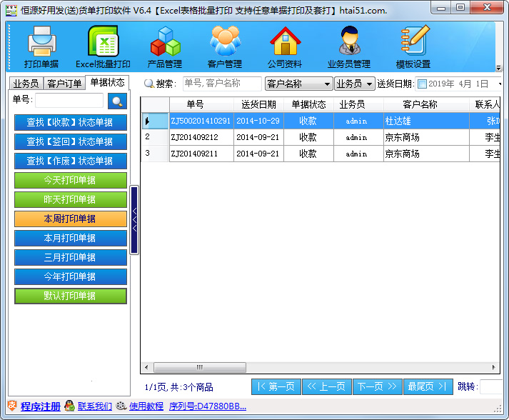Open the 业务员 filter dropdown

[355, 84]
